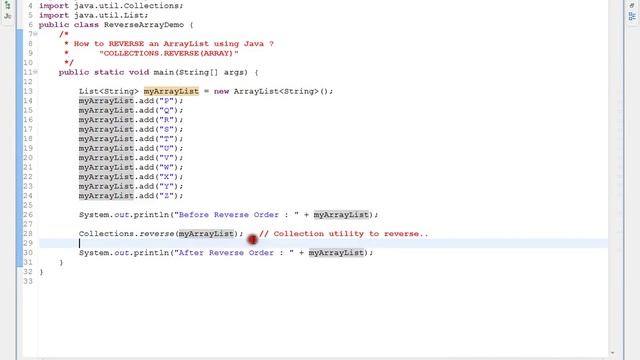The image size is (640, 360).
Task: Click the add("S") statement
Action: coord(131,129)
